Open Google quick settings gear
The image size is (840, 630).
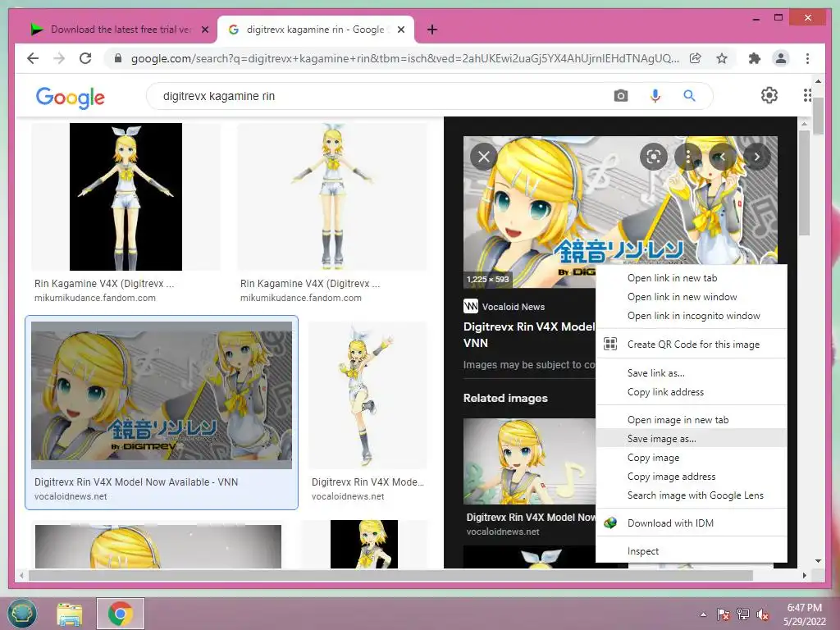point(769,95)
